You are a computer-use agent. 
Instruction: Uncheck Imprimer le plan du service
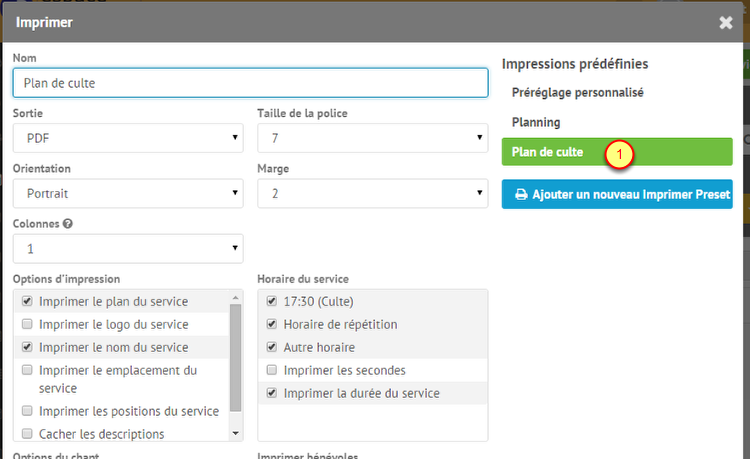28,301
